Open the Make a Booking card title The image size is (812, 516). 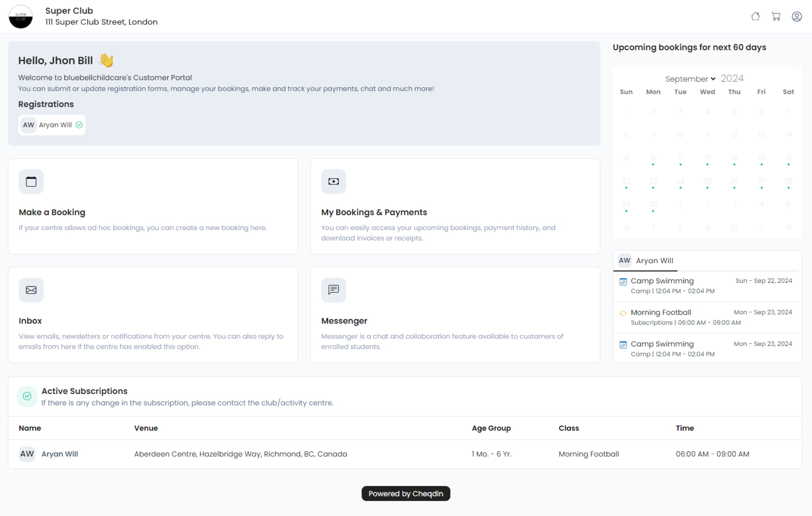52,212
